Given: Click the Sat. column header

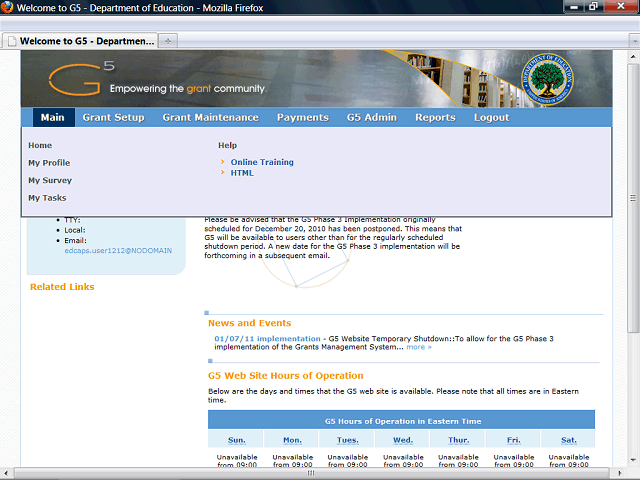Looking at the screenshot, I should point(569,440).
